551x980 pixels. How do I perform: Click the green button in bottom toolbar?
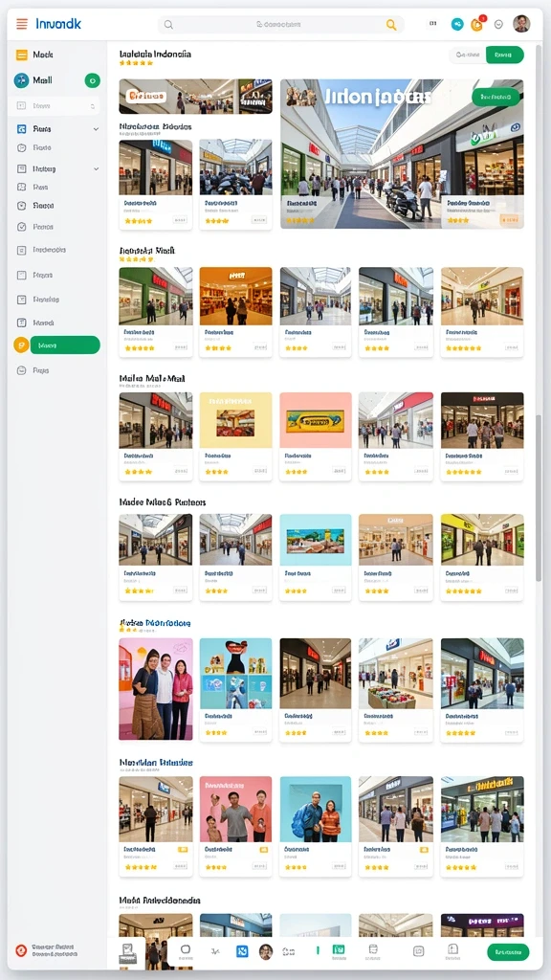coord(508,952)
